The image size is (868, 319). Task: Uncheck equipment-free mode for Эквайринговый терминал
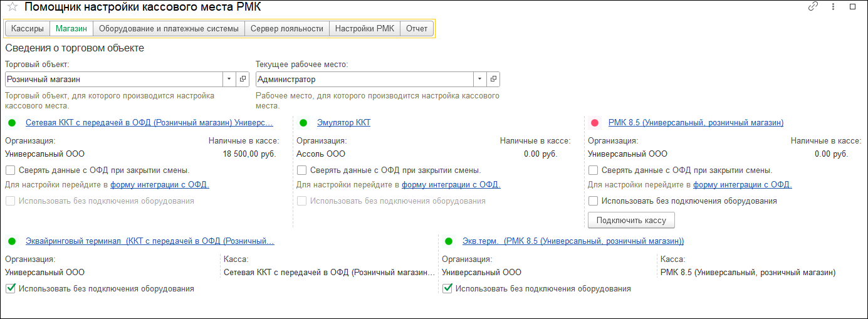11,289
